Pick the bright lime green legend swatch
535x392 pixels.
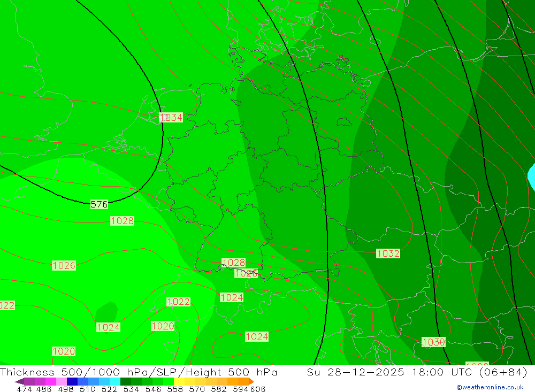tap(169, 381)
